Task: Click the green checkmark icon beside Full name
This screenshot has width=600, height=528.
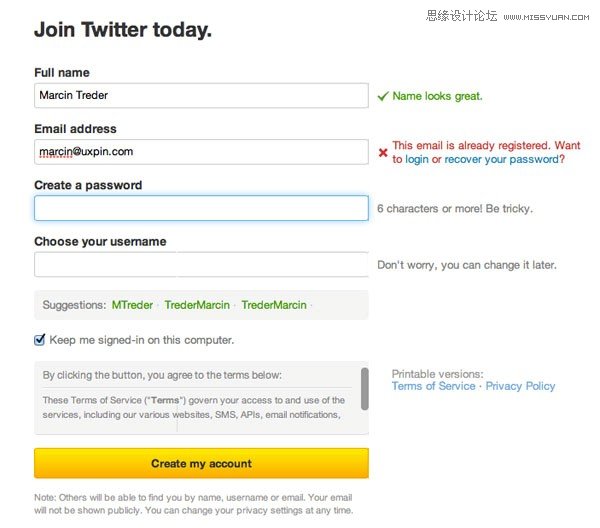Action: point(382,96)
